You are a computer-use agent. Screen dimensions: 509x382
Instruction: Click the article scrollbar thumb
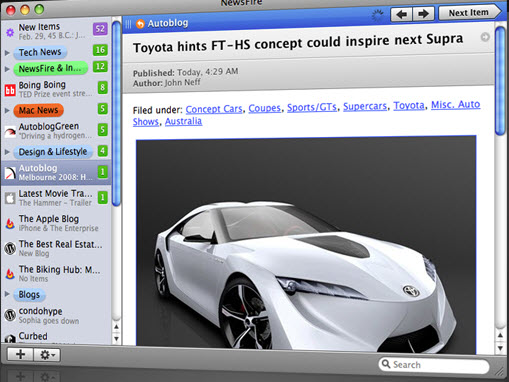point(500,81)
